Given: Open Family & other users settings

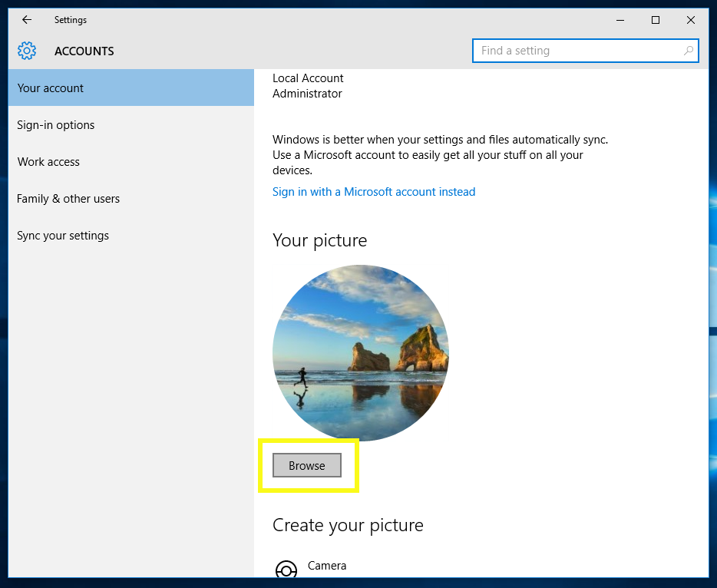Looking at the screenshot, I should pyautogui.click(x=68, y=198).
